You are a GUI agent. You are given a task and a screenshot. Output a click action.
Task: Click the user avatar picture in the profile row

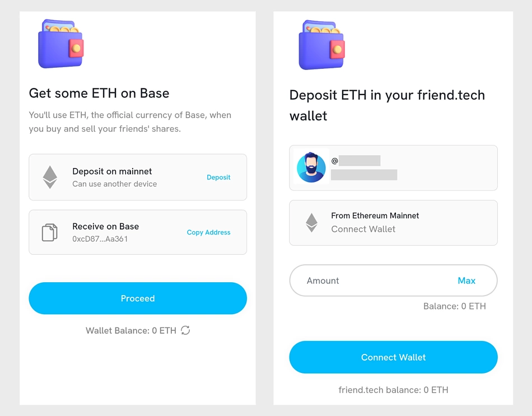[x=311, y=167]
